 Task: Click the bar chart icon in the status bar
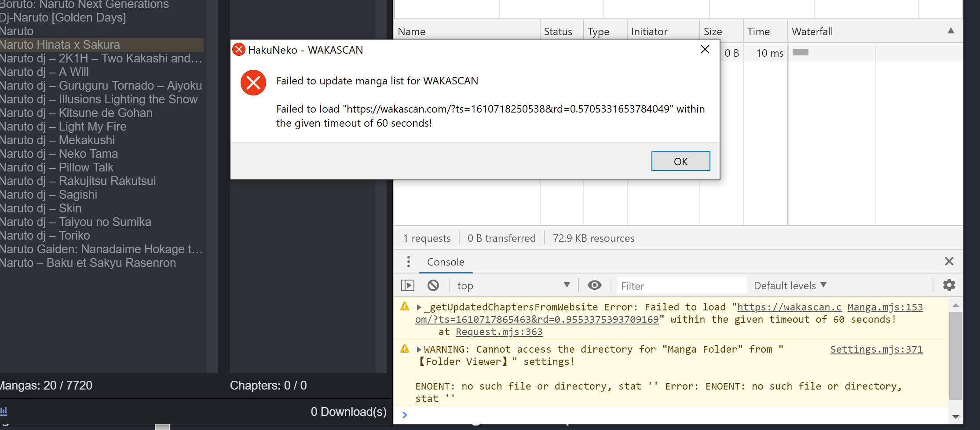4,411
